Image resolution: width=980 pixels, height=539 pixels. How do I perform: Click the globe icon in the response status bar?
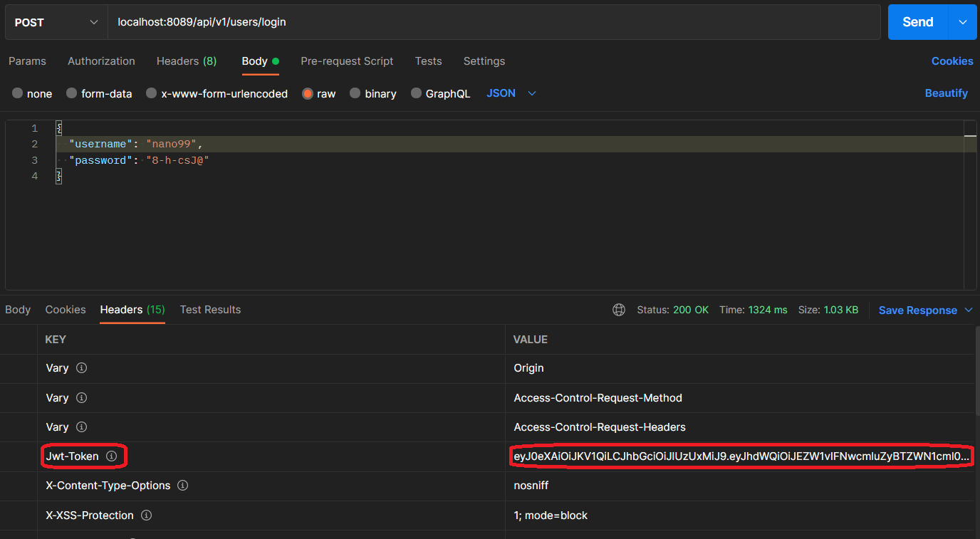point(618,309)
